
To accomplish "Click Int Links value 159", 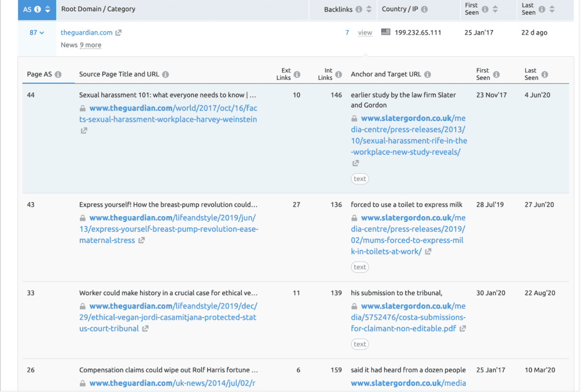I will [336, 370].
